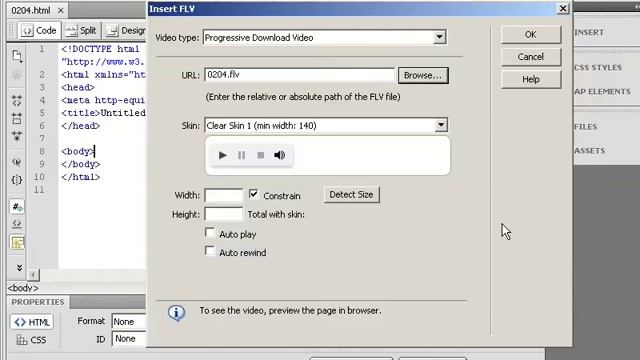The width and height of the screenshot is (640, 360).
Task: Select HTML mode in Properties panel
Action: (32, 322)
